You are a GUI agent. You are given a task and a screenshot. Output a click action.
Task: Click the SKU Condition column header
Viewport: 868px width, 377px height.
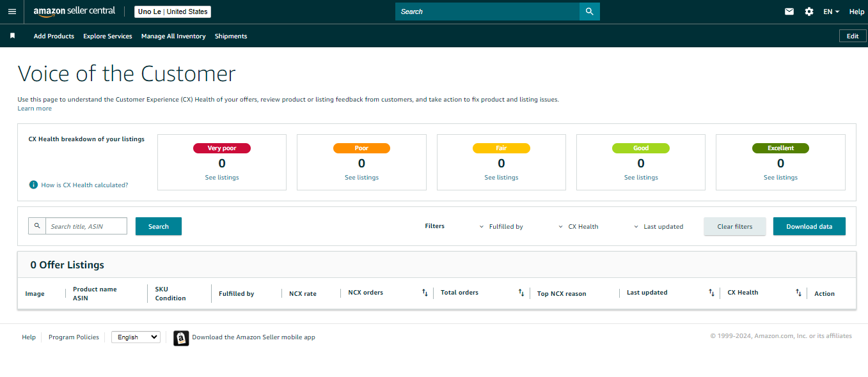[170, 293]
